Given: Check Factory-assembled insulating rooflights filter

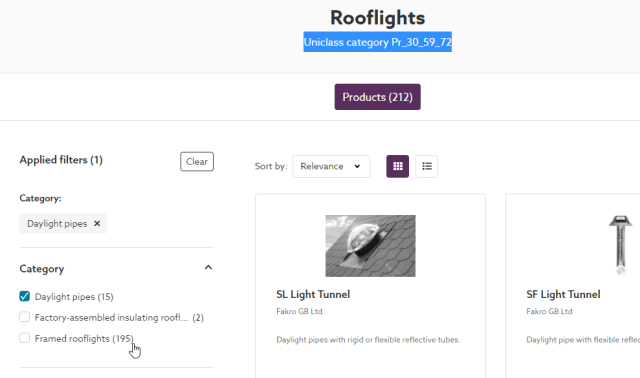Looking at the screenshot, I should tap(24, 317).
